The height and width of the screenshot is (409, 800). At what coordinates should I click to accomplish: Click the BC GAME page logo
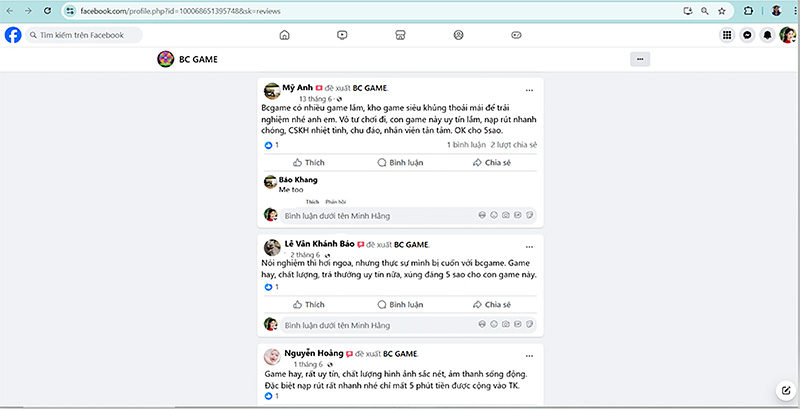pyautogui.click(x=165, y=59)
